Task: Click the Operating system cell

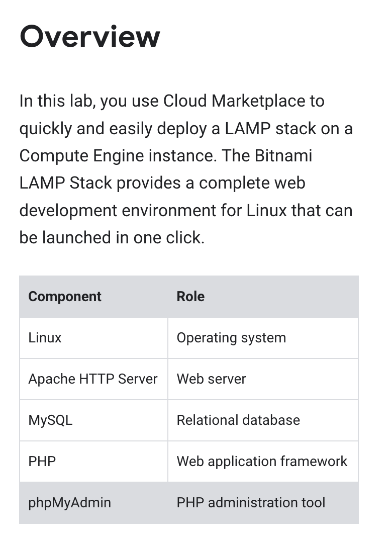Action: tap(263, 338)
